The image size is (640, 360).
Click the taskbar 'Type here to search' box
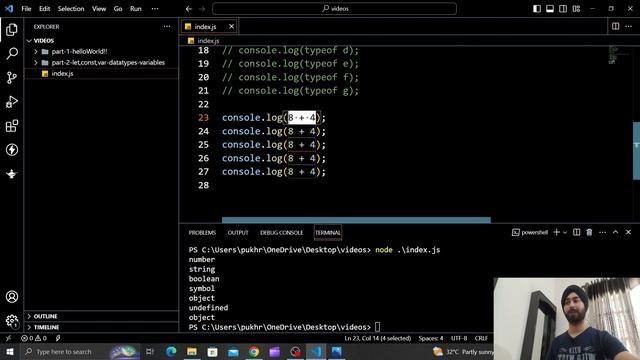[x=80, y=352]
